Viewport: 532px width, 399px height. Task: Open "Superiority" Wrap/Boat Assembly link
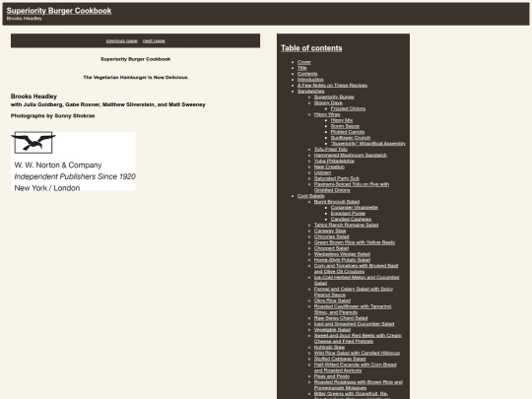tap(368, 144)
